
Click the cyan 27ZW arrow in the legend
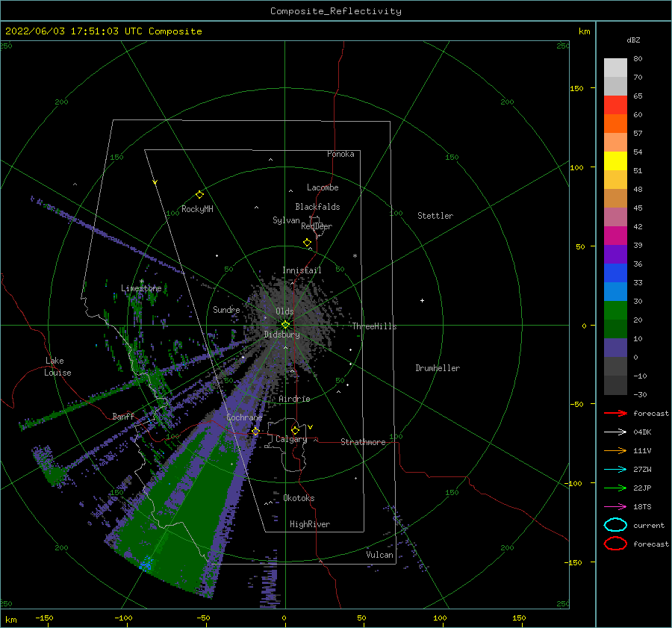[x=615, y=470]
